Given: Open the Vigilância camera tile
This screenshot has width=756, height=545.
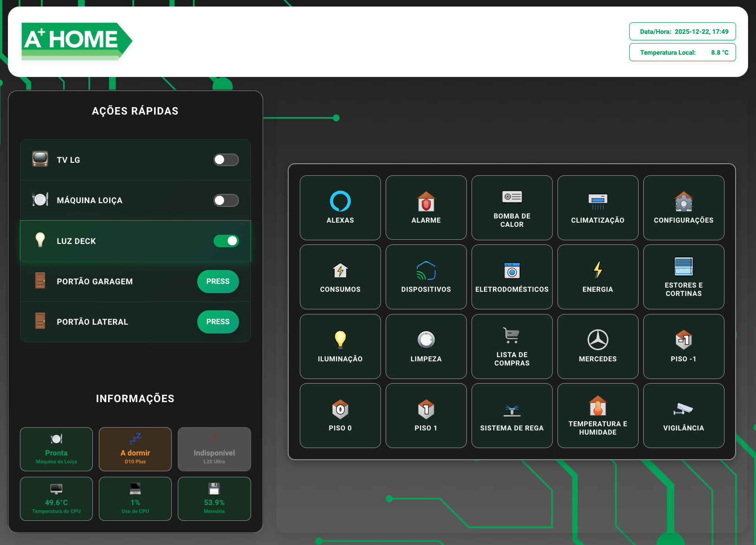Looking at the screenshot, I should (x=684, y=415).
